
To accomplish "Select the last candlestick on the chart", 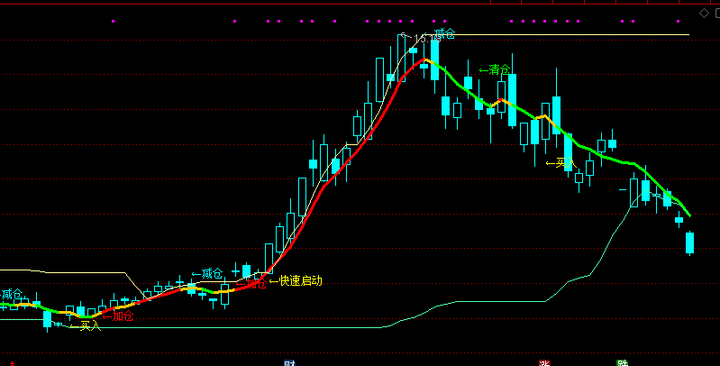I will [690, 243].
